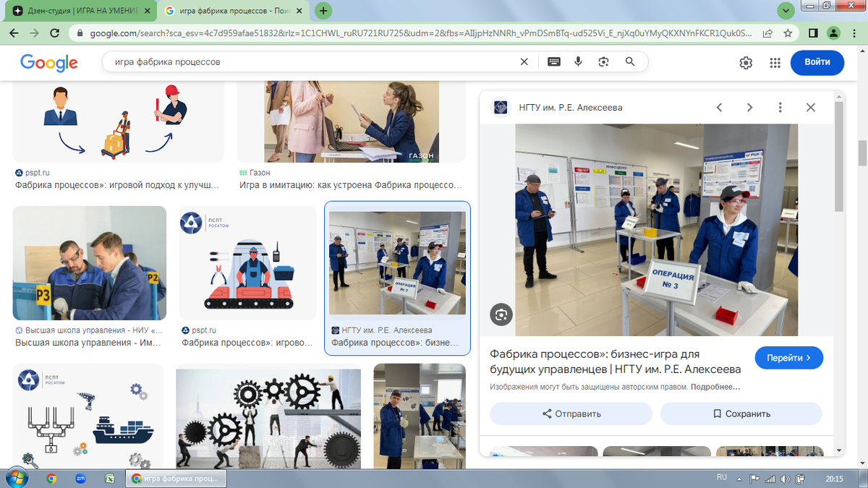This screenshot has height=488, width=868.
Task: Click the preview panel scrollbar
Action: point(839,155)
